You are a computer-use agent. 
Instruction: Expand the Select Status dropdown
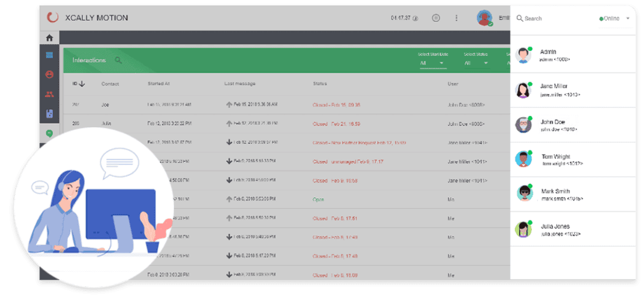477,63
